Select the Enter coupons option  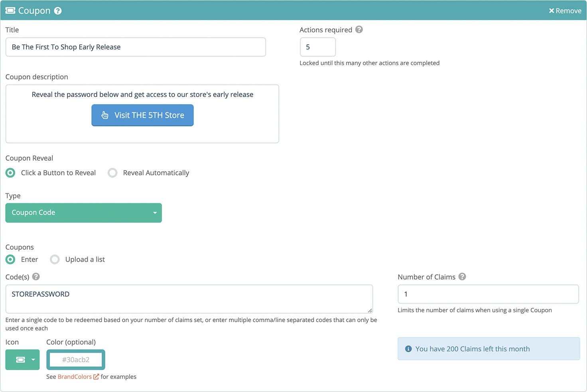tap(10, 259)
